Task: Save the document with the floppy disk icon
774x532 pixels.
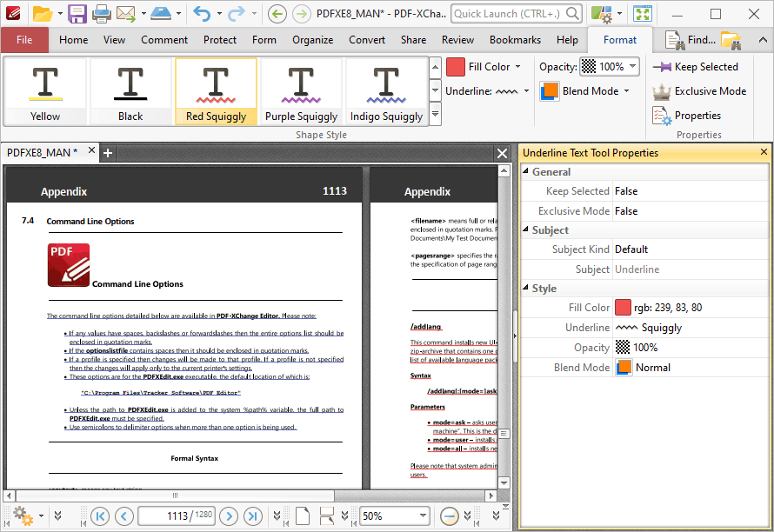Action: tap(77, 14)
